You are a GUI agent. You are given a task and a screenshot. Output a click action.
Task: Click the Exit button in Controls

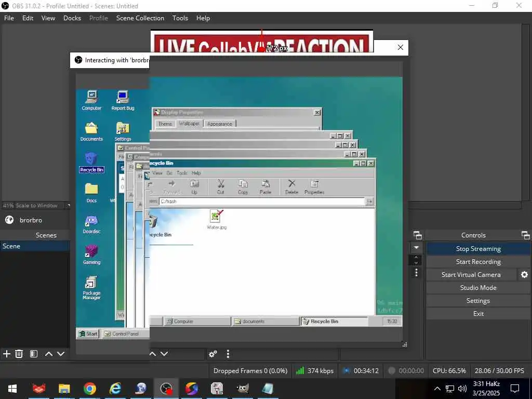pyautogui.click(x=478, y=313)
